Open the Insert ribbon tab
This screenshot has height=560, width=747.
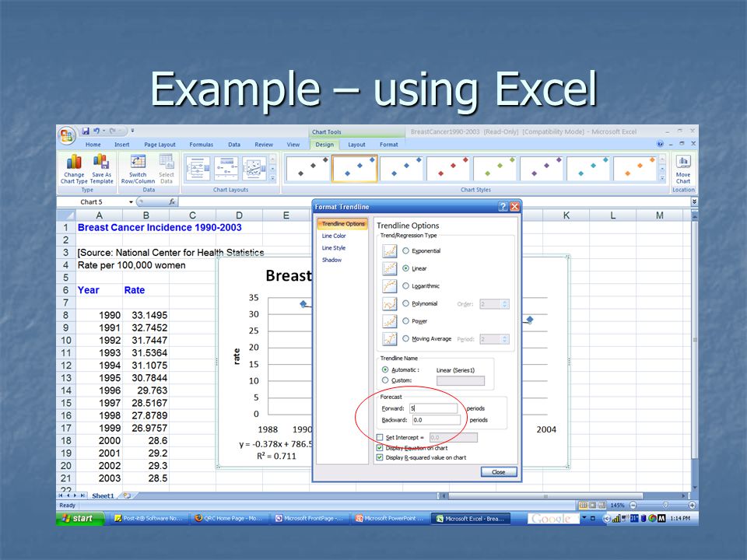pyautogui.click(x=122, y=145)
